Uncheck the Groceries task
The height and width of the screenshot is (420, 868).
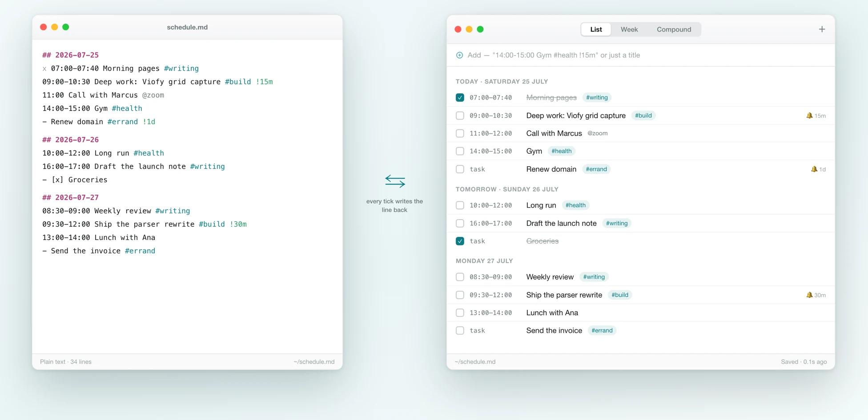click(460, 241)
